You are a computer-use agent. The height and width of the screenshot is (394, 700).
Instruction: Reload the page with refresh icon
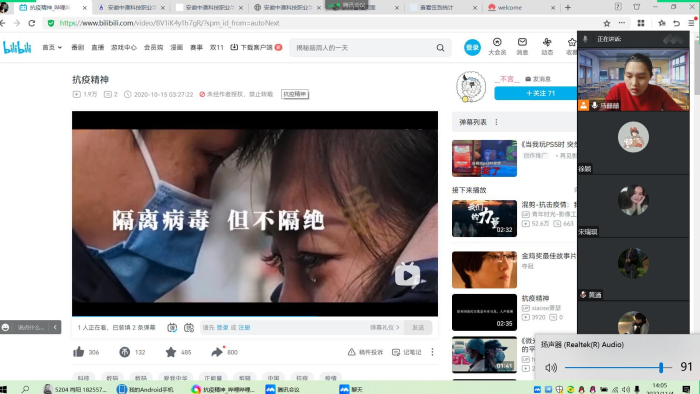(32, 23)
